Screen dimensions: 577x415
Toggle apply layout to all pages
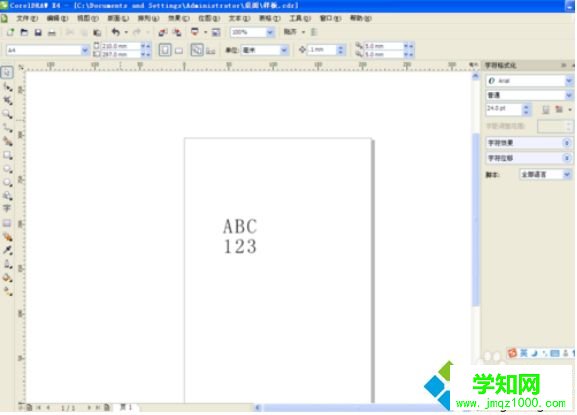point(197,50)
